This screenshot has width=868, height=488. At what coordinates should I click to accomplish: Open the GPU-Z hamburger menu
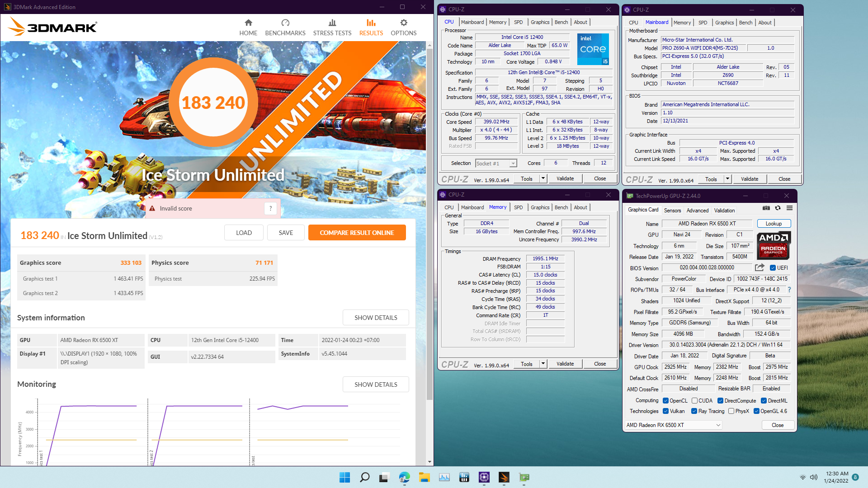[789, 208]
